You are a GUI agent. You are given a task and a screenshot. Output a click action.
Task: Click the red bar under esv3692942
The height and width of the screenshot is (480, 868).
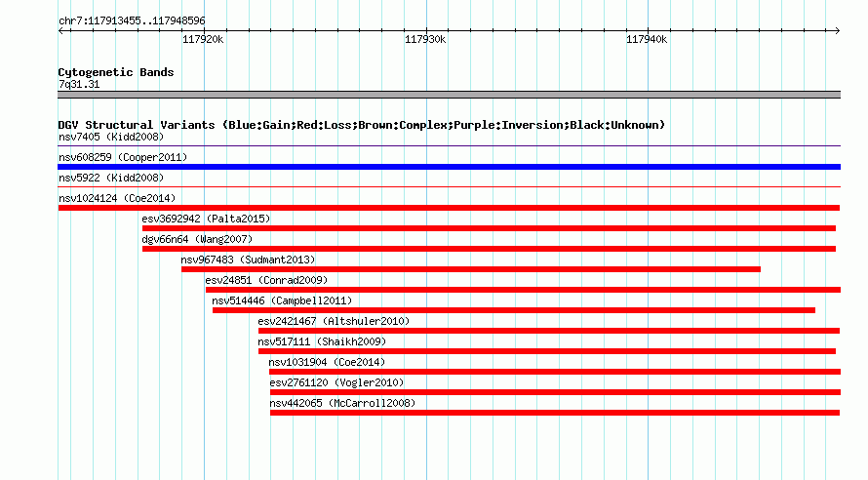pos(489,228)
